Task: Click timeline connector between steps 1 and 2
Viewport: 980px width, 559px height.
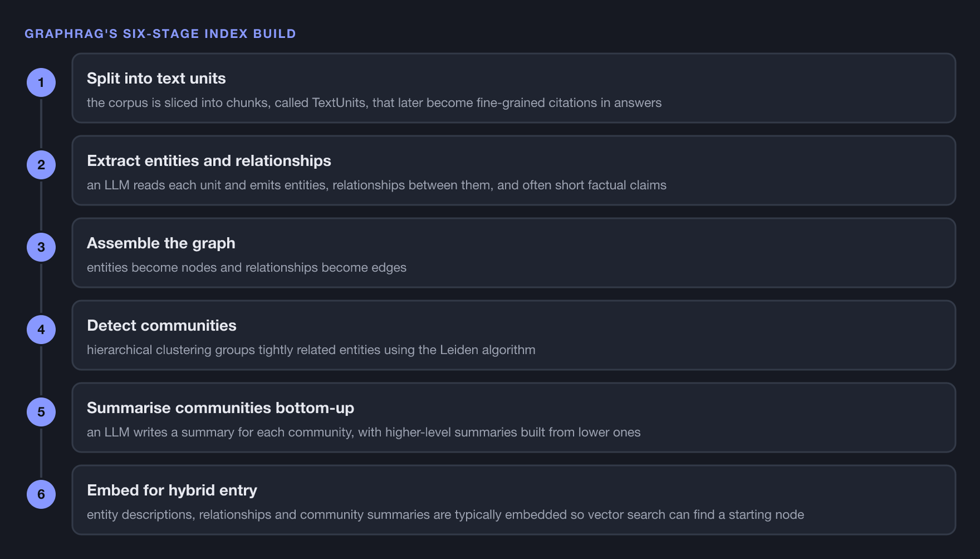Action: click(x=41, y=124)
